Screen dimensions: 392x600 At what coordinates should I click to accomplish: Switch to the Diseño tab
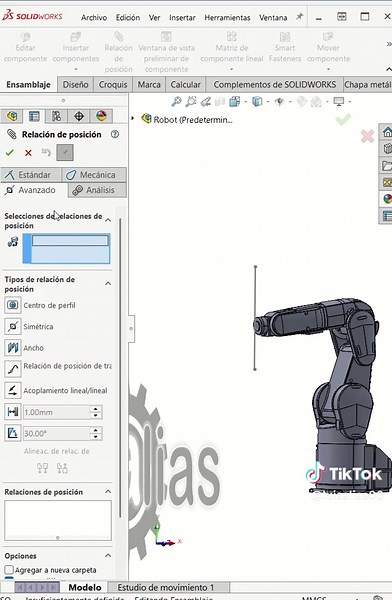[75, 85]
